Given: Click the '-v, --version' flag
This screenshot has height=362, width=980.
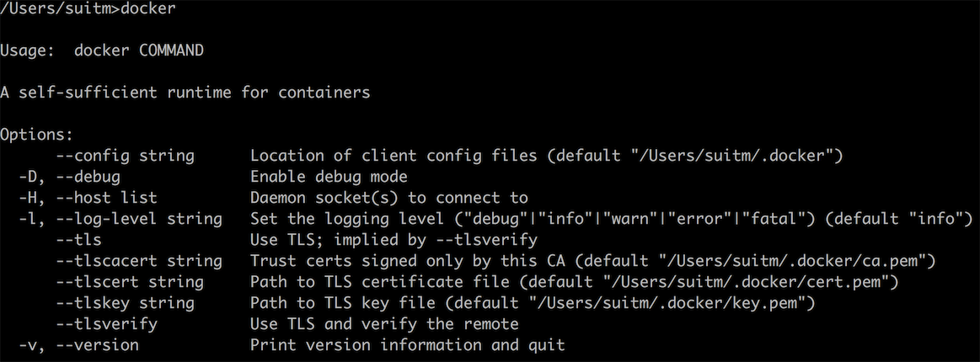Looking at the screenshot, I should (x=78, y=345).
